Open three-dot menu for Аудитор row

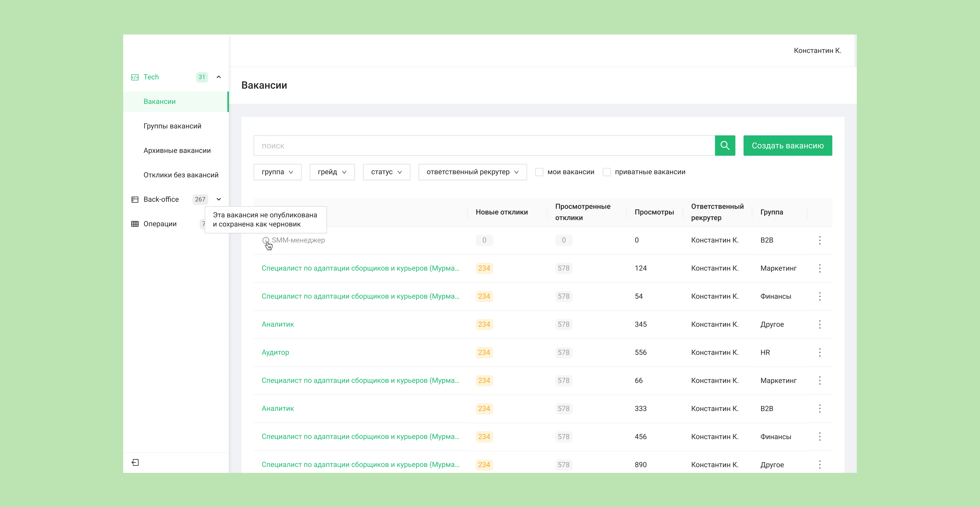(819, 353)
